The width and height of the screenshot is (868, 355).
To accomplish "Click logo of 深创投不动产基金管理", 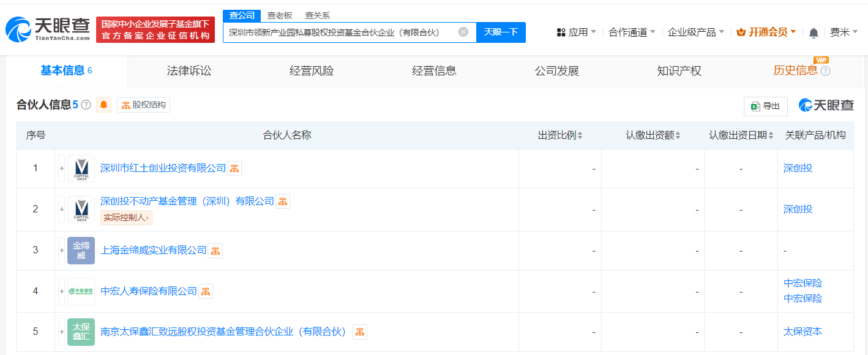I will click(x=81, y=209).
